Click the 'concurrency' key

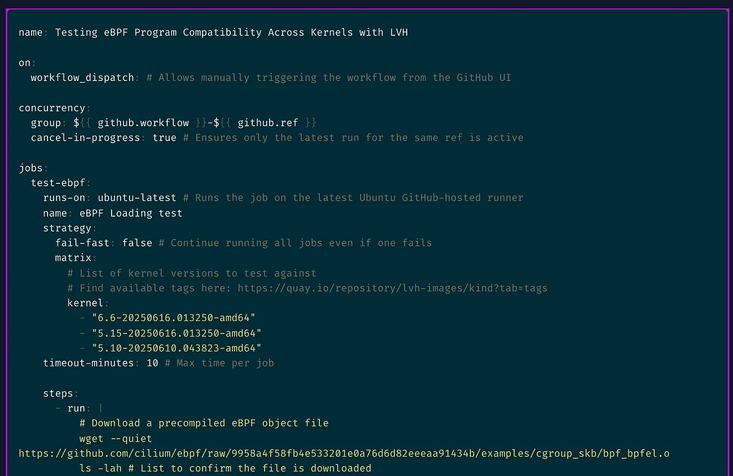pyautogui.click(x=52, y=108)
